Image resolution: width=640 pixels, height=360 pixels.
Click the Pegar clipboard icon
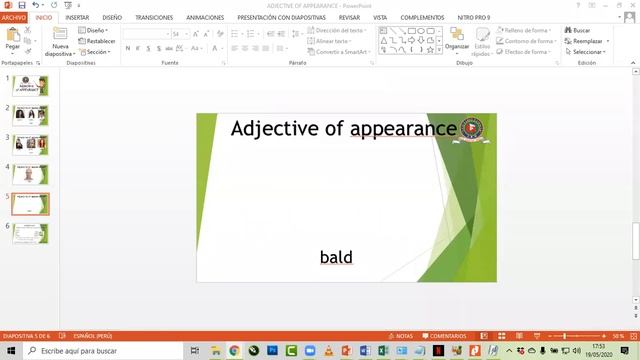(13, 36)
